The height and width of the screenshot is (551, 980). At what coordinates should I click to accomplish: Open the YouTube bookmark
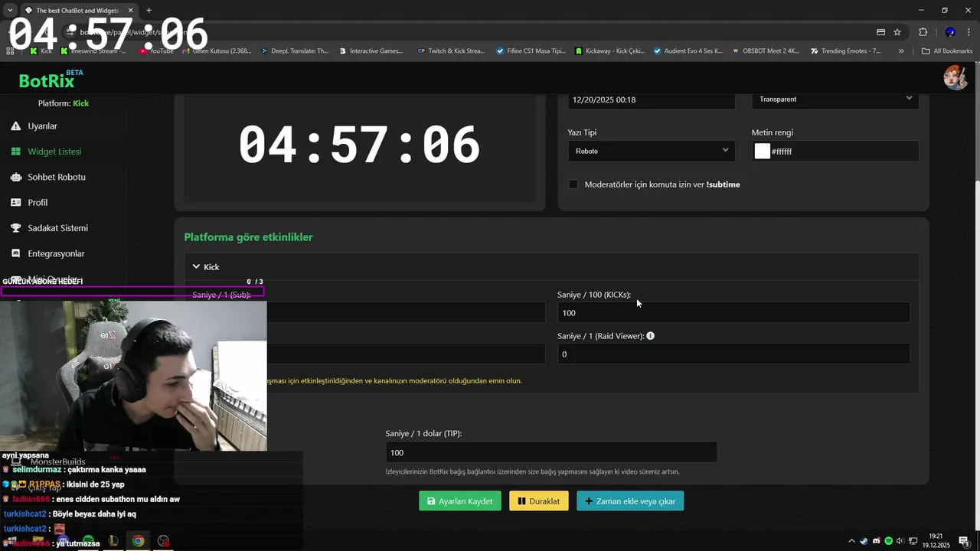coord(156,51)
